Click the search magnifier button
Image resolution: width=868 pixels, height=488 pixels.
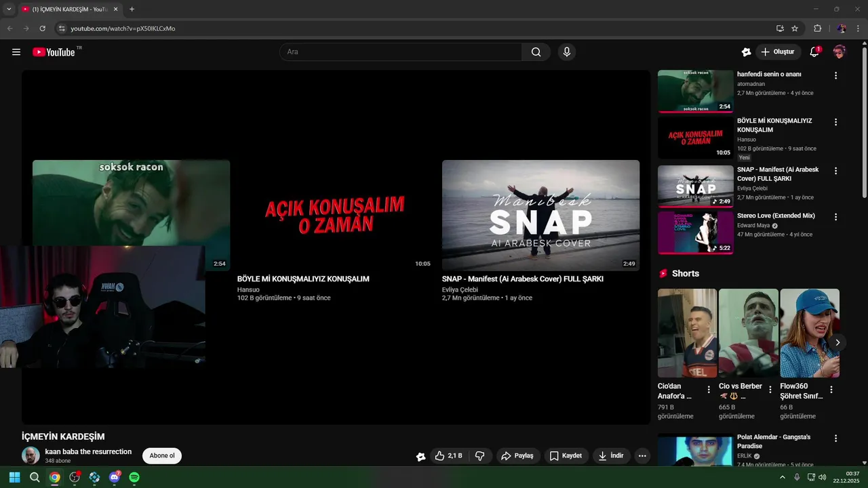536,52
